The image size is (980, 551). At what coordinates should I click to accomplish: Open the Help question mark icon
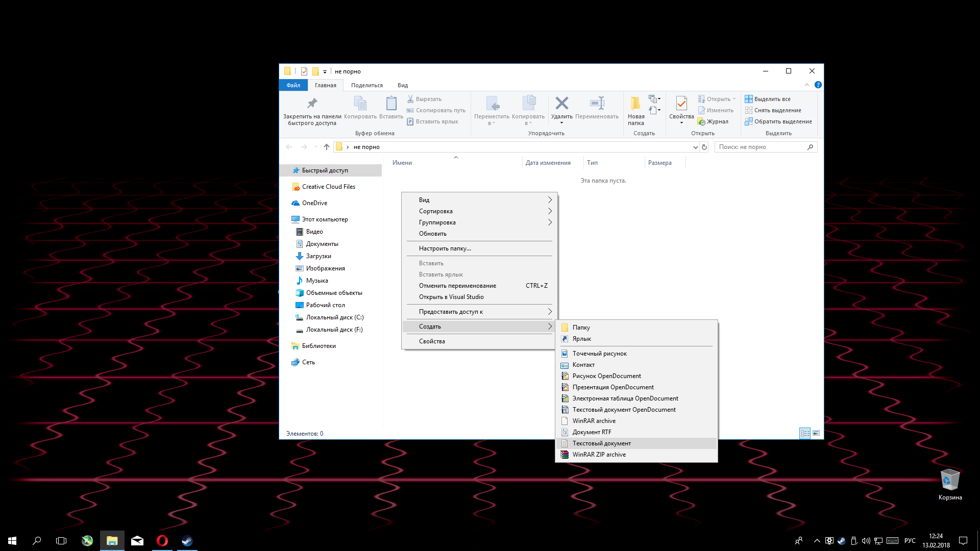818,85
